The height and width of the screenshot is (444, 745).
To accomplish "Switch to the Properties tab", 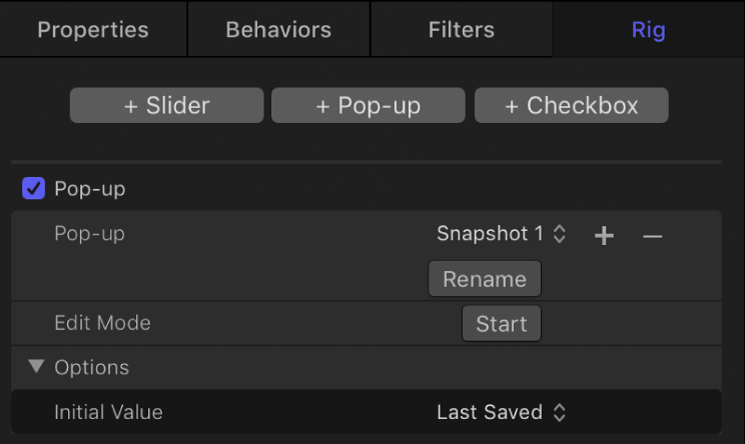I will pyautogui.click(x=93, y=29).
